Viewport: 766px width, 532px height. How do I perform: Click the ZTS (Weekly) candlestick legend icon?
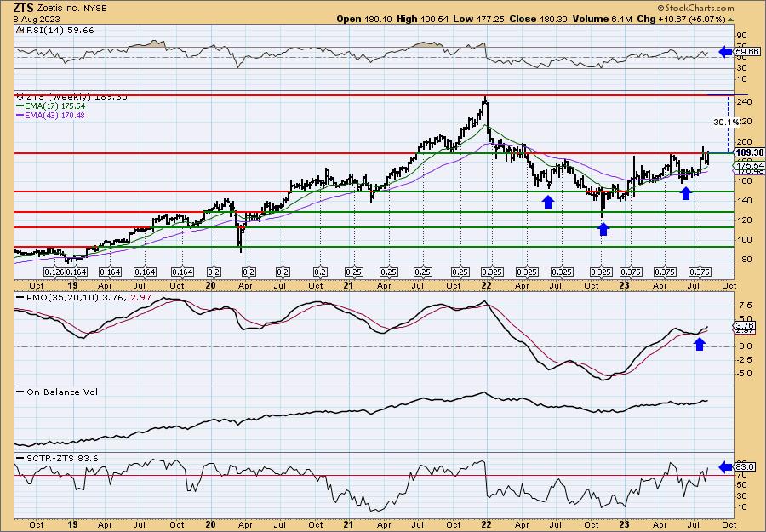pos(19,96)
